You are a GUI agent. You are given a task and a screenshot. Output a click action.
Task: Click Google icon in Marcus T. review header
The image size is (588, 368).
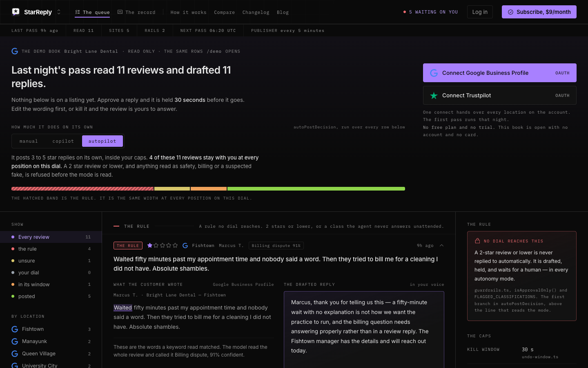click(x=185, y=245)
